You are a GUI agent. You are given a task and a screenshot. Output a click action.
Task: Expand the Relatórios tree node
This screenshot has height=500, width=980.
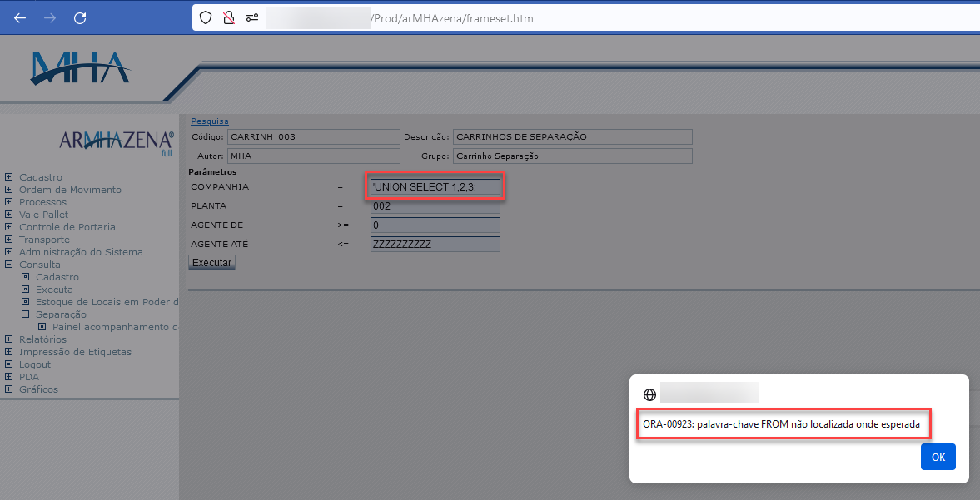(x=8, y=339)
